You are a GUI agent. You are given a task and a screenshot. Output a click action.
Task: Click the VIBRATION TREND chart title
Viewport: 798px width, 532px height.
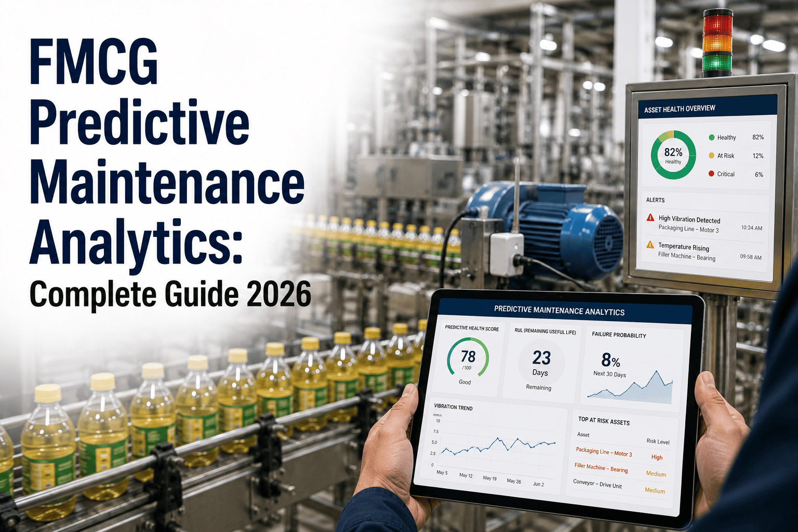[x=453, y=407]
